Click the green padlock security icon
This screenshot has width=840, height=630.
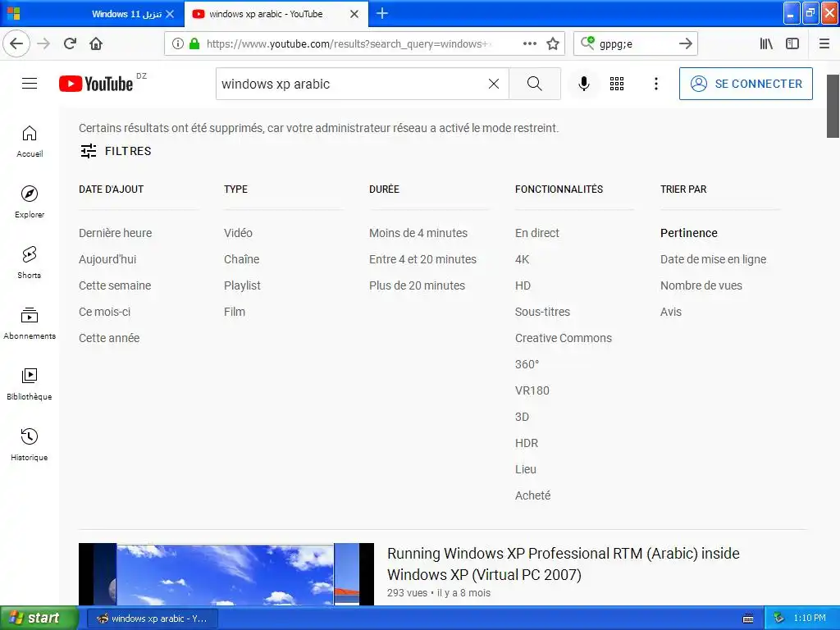194,43
